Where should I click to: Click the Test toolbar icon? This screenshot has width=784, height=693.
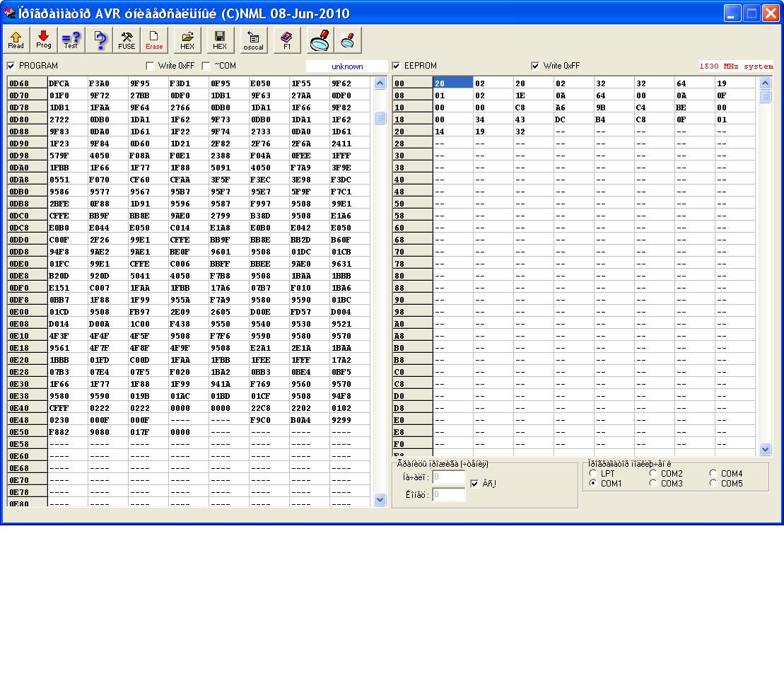click(71, 40)
